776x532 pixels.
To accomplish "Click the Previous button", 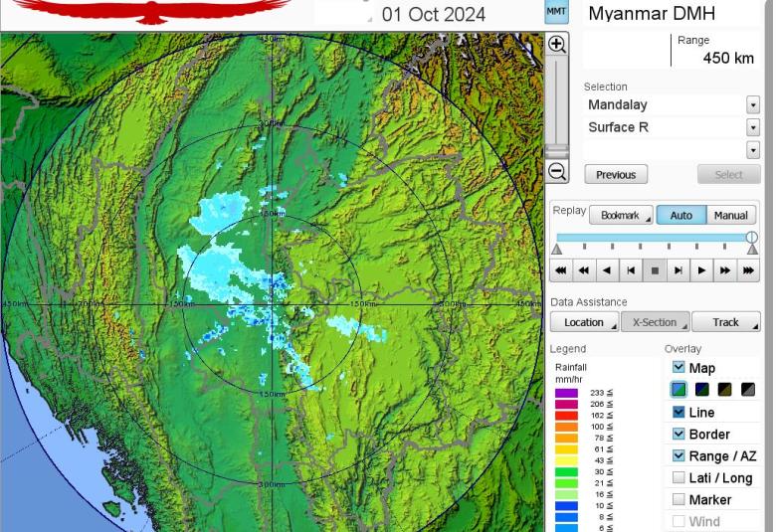I will click(x=616, y=175).
